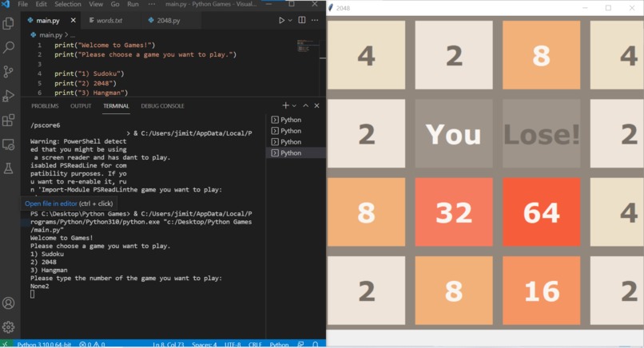Open the Source Control view
This screenshot has height=348, width=644.
click(8, 71)
